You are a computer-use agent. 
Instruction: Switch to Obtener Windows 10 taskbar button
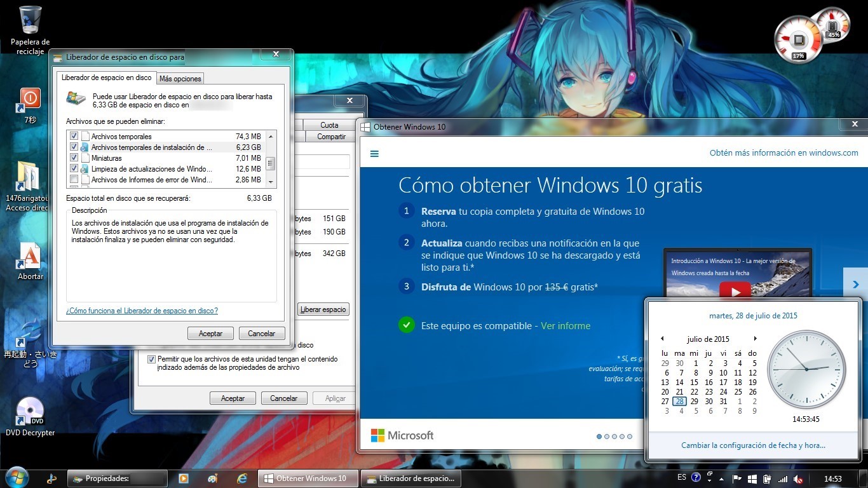308,478
